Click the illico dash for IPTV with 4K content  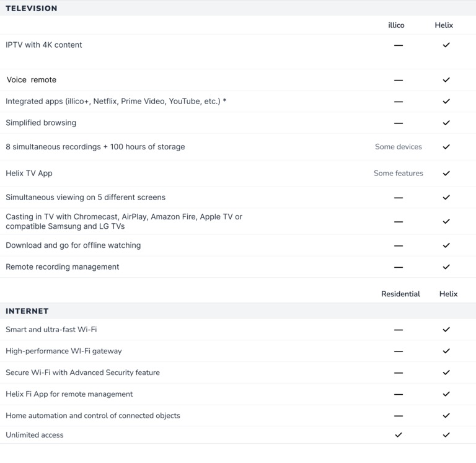(x=399, y=45)
